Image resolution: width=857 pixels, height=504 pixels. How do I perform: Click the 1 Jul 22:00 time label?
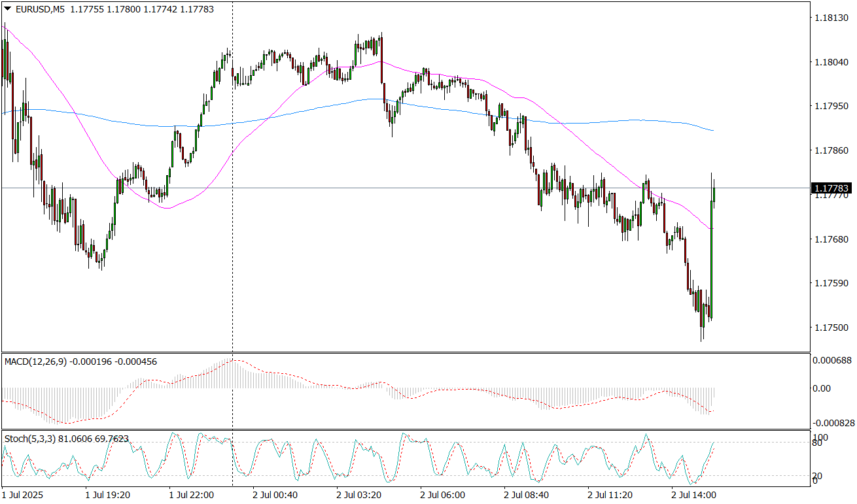192,496
